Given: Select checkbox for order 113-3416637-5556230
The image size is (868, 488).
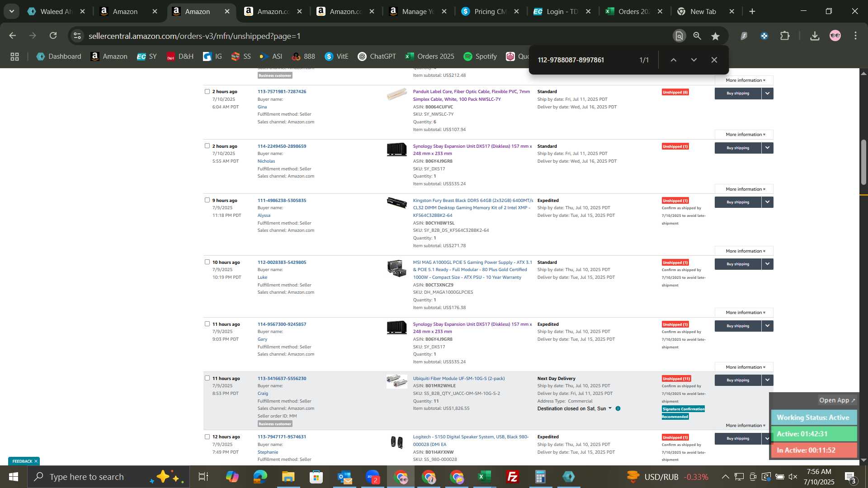Looking at the screenshot, I should tap(207, 378).
